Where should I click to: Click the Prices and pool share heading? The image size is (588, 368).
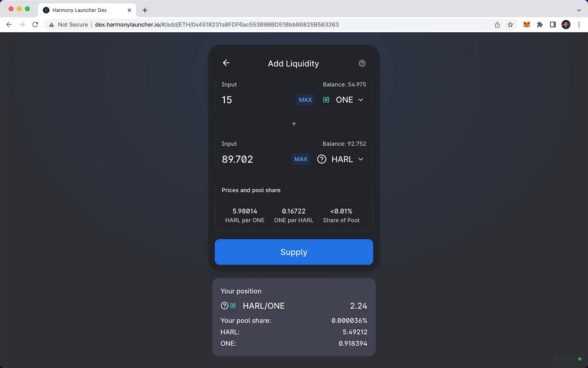point(251,190)
